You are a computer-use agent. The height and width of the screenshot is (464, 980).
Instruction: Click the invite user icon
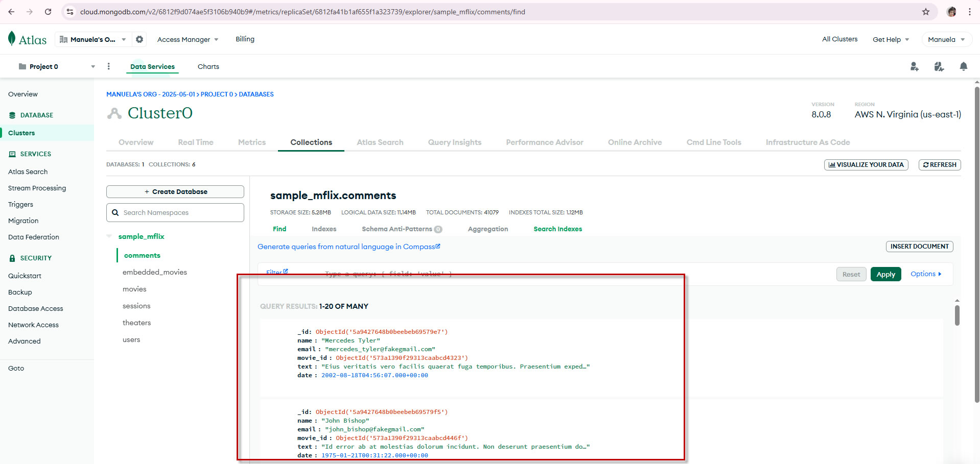[915, 66]
